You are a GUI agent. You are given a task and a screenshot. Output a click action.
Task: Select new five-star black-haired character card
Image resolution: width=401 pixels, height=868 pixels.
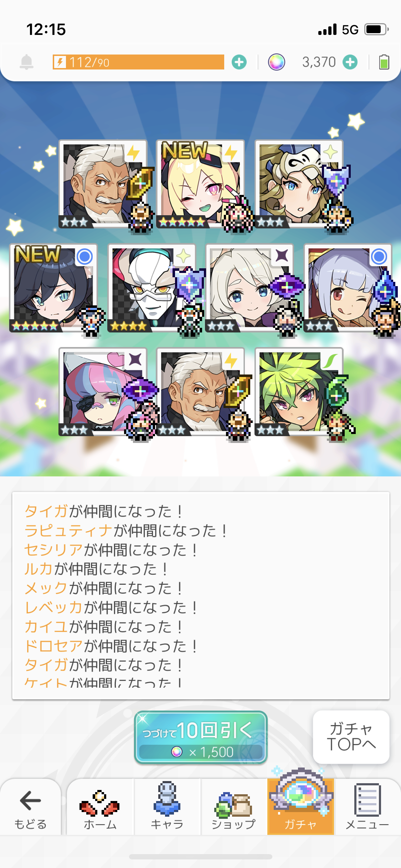click(53, 288)
